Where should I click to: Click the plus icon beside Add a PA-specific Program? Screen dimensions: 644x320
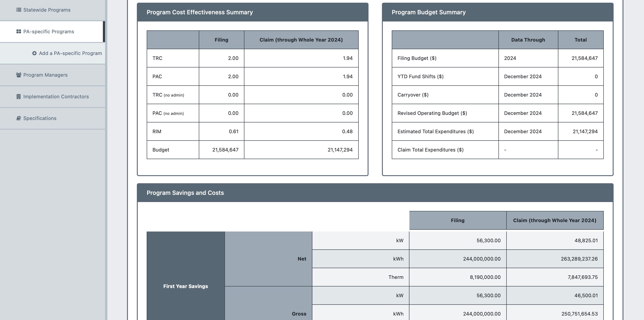(34, 53)
